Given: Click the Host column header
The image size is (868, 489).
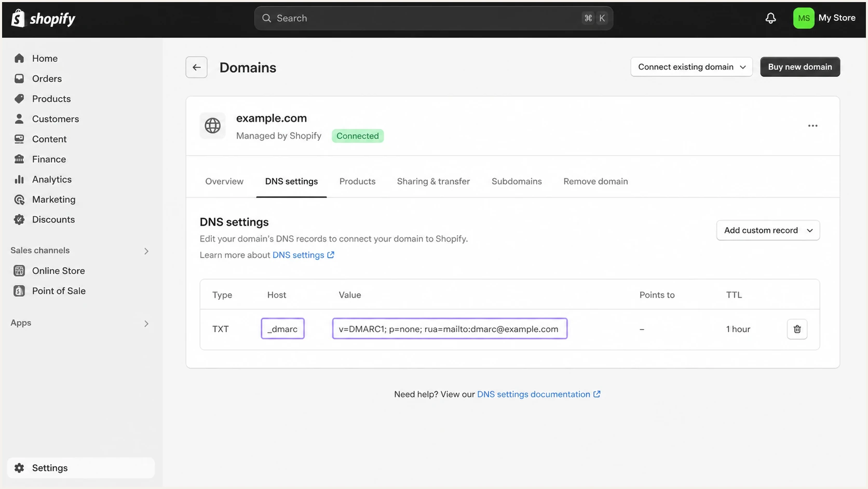Looking at the screenshot, I should point(277,295).
